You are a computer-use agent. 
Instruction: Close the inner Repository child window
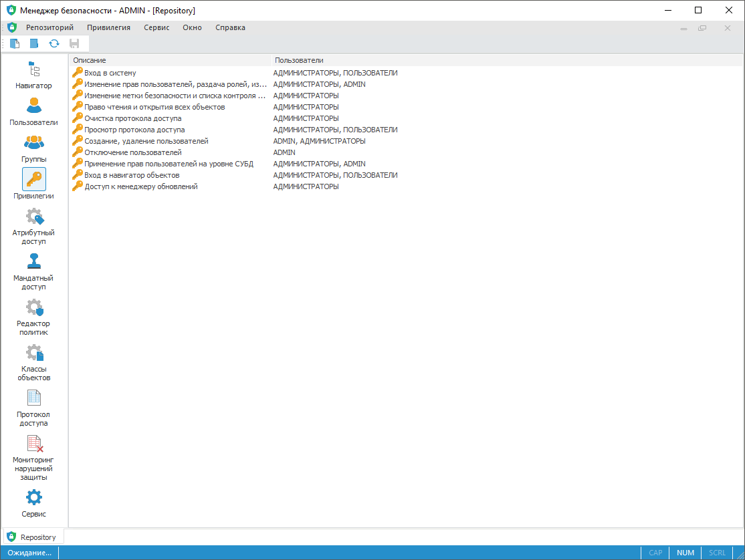728,28
